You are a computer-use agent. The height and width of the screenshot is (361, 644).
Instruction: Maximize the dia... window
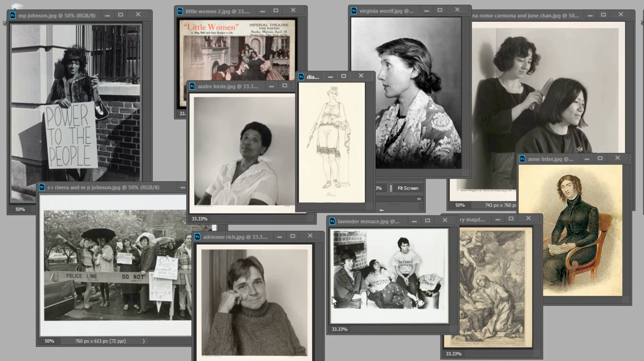point(343,76)
